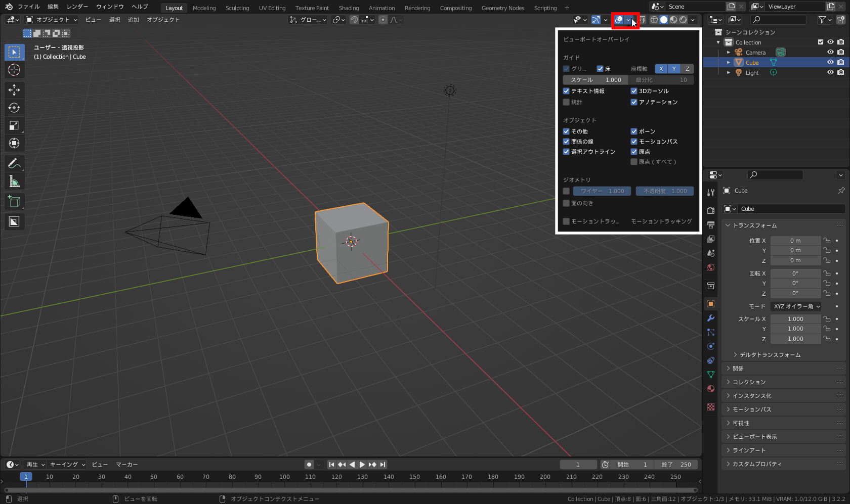Open the Render properties tab
Image resolution: width=850 pixels, height=504 pixels.
[x=711, y=210]
